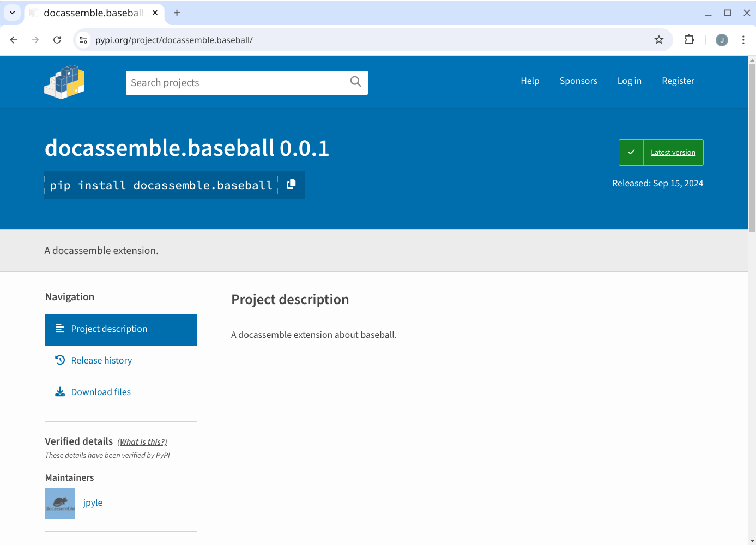Image resolution: width=756 pixels, height=545 pixels.
Task: Click the green checkmark latest version icon
Action: coord(631,152)
